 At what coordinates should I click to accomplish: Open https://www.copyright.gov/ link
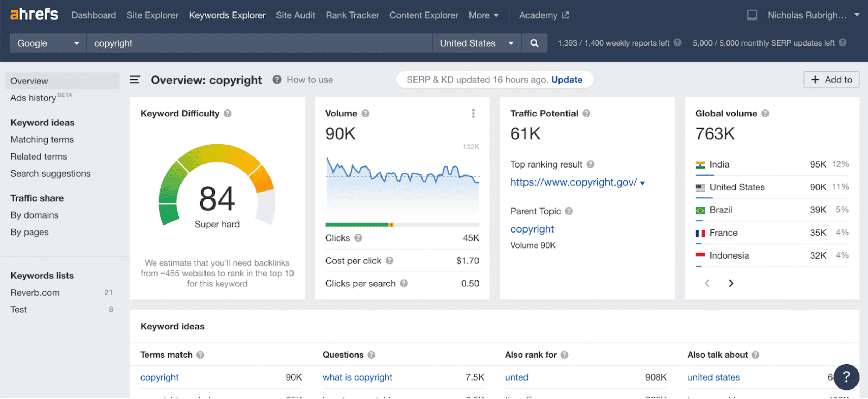pyautogui.click(x=573, y=182)
